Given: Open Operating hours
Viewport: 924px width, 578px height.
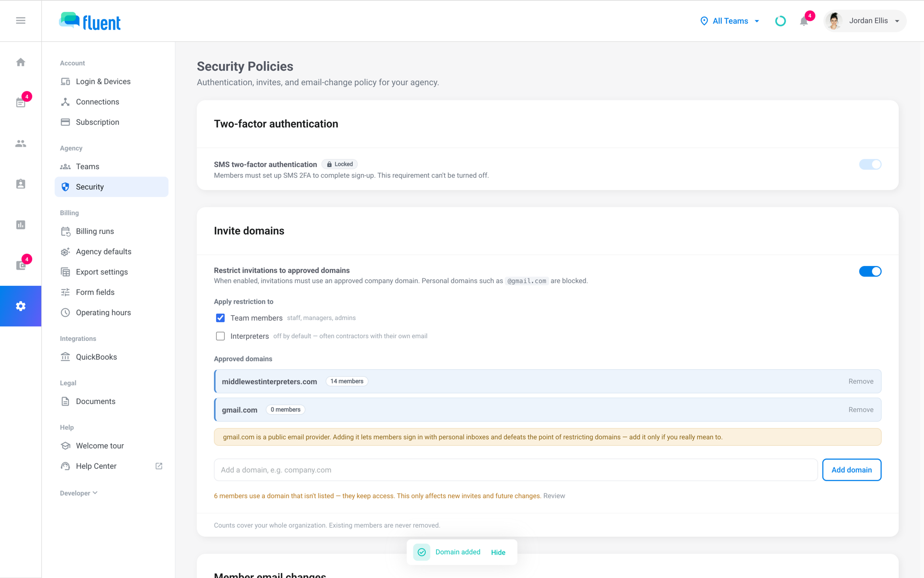Looking at the screenshot, I should 111,313.
